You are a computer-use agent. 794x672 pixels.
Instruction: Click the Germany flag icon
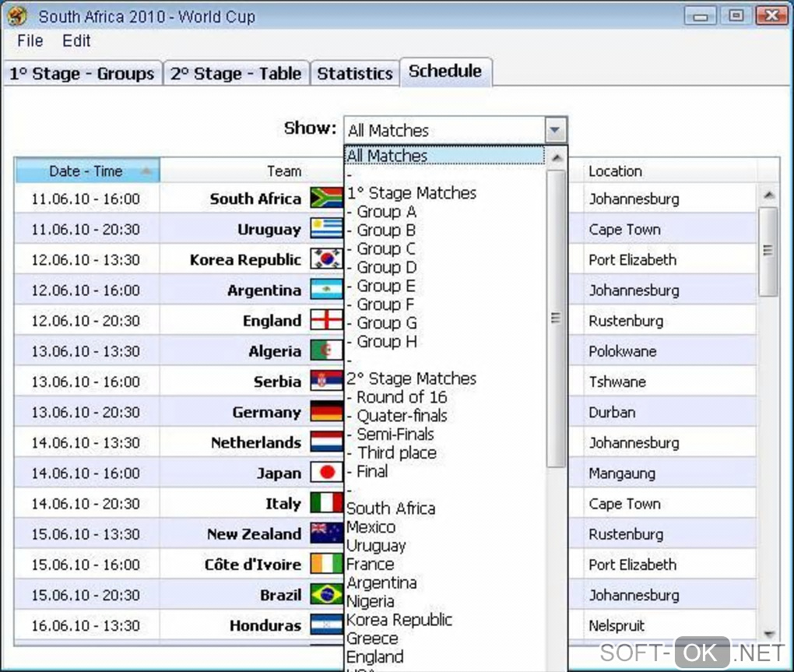pyautogui.click(x=327, y=412)
